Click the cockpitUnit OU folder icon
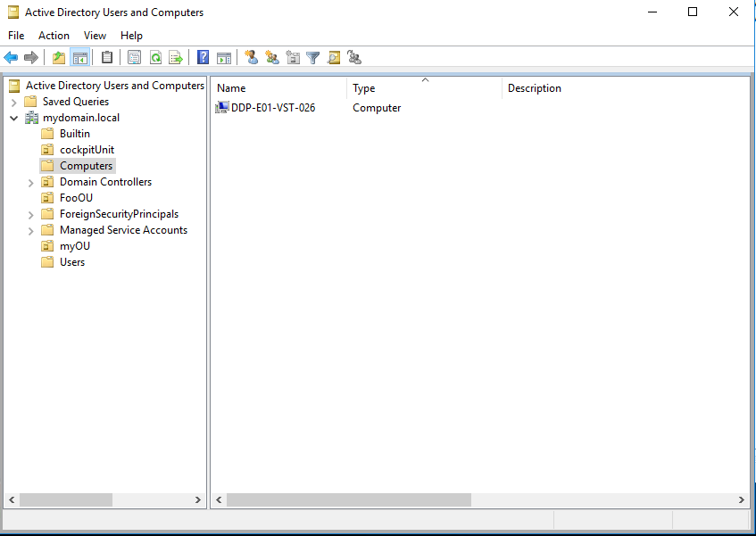 point(47,150)
